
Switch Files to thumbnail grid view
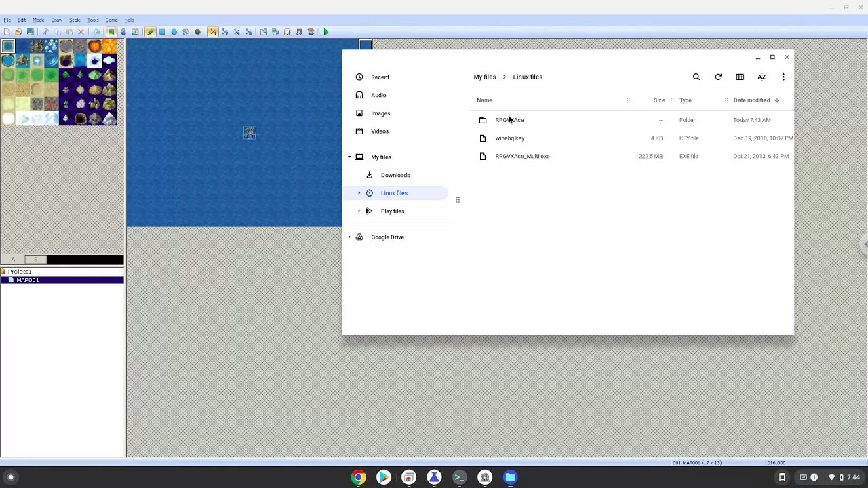(x=740, y=77)
